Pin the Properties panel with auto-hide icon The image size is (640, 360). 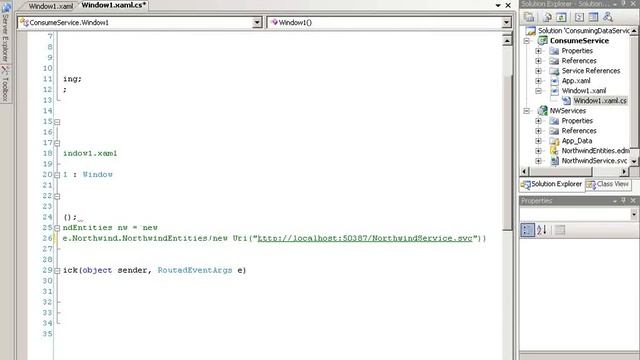(x=624, y=200)
